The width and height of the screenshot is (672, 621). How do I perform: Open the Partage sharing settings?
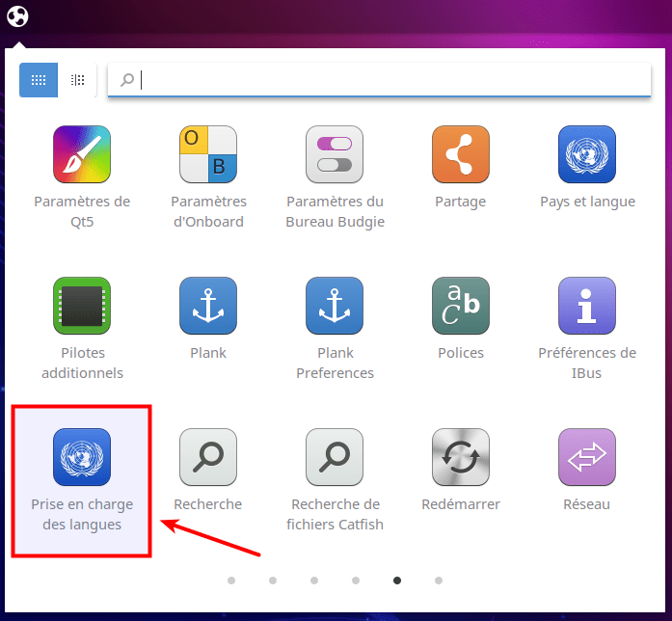coord(461,154)
